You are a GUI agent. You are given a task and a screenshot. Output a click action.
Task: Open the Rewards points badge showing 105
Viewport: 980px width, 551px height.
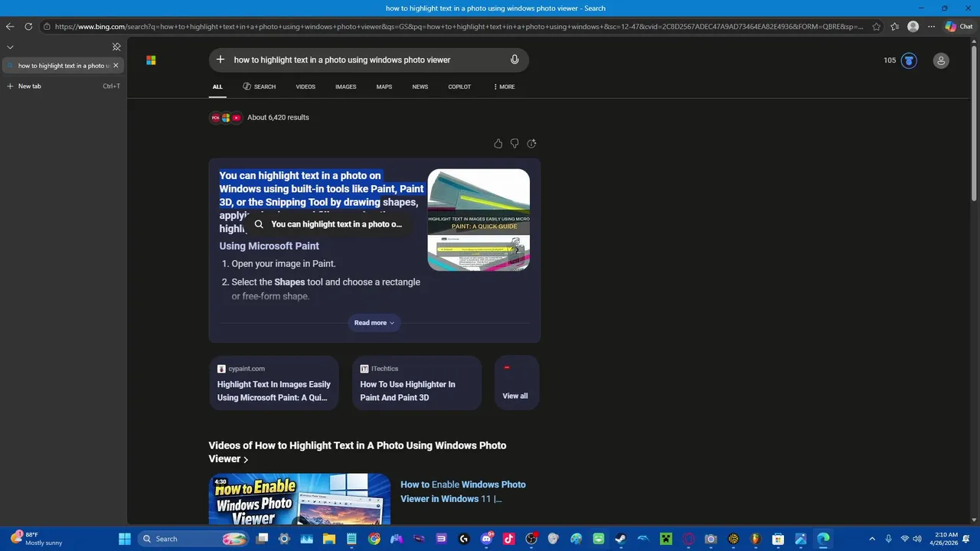tap(900, 60)
